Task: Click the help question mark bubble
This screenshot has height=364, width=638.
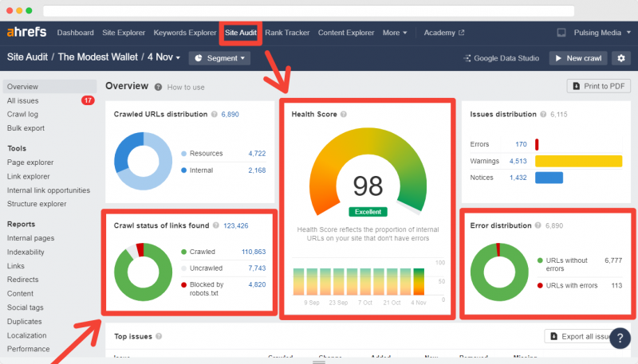Action: pyautogui.click(x=620, y=338)
